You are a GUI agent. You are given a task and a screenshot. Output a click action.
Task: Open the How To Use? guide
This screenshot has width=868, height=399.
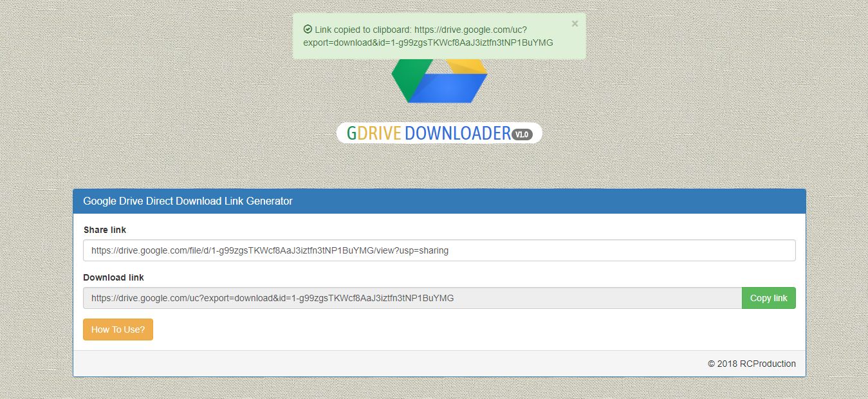tap(118, 329)
